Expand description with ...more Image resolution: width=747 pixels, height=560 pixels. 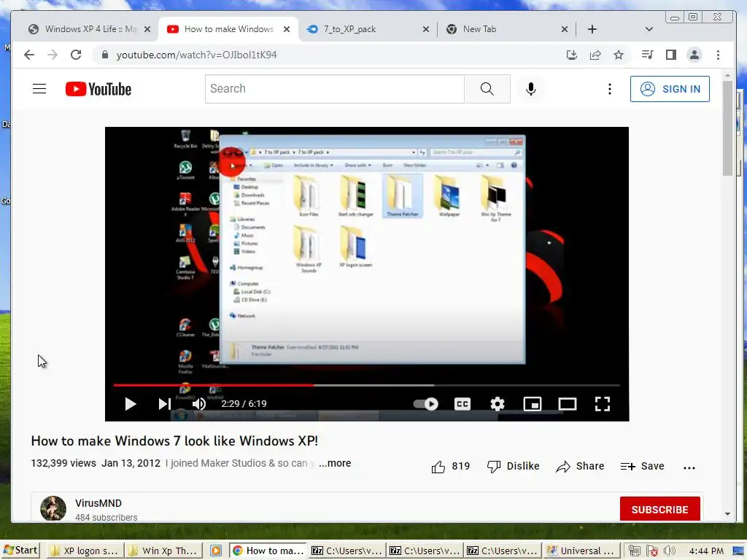pos(335,463)
